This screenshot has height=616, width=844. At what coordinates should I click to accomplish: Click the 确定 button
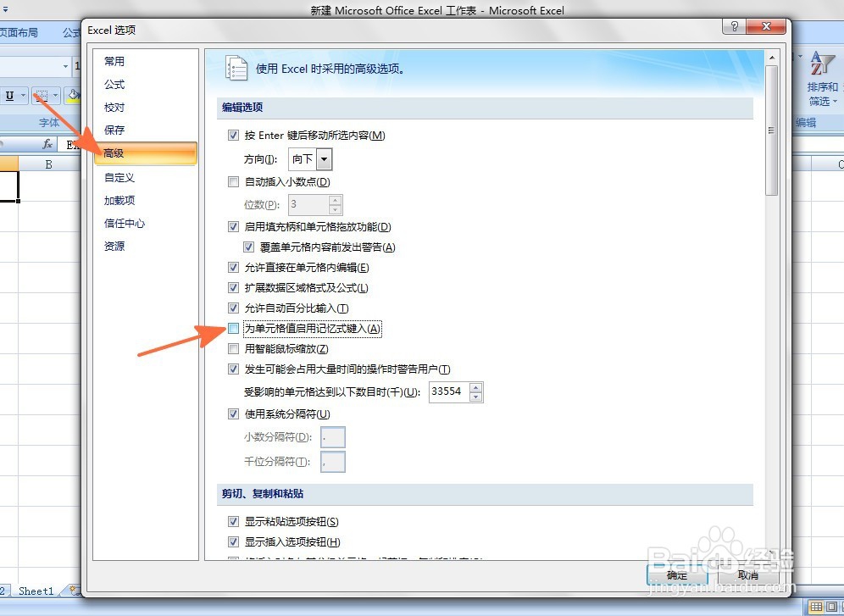coord(676,574)
